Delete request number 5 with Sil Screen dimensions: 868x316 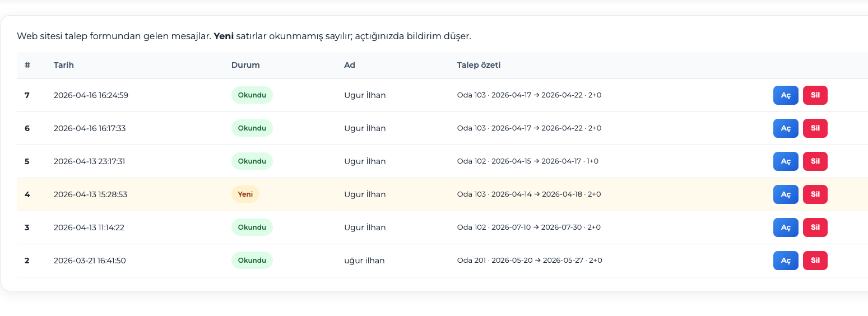pyautogui.click(x=815, y=161)
